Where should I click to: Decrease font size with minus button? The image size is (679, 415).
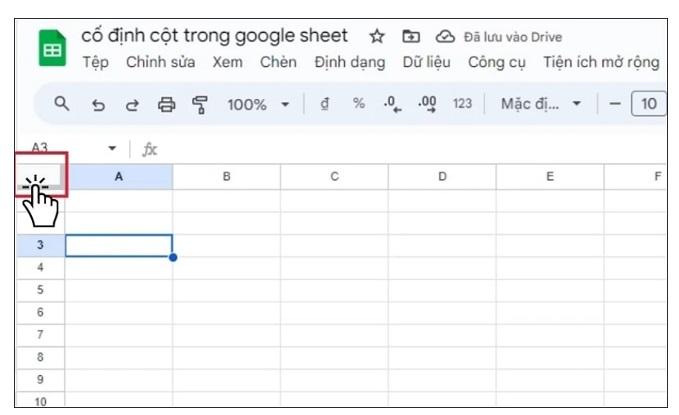coord(615,104)
